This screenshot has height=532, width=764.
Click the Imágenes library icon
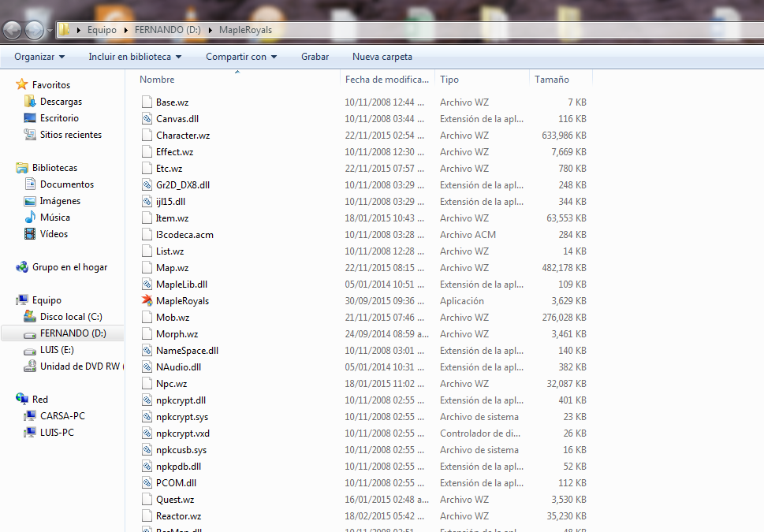(x=30, y=201)
